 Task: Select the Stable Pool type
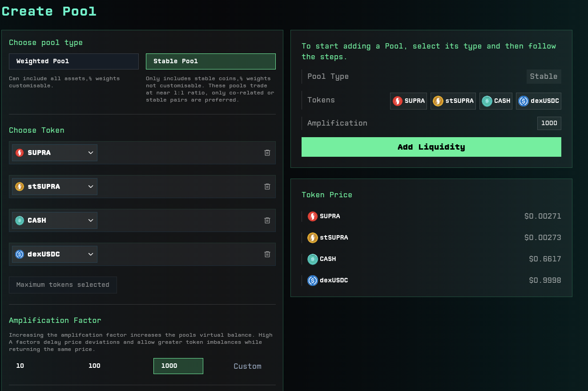click(x=210, y=61)
